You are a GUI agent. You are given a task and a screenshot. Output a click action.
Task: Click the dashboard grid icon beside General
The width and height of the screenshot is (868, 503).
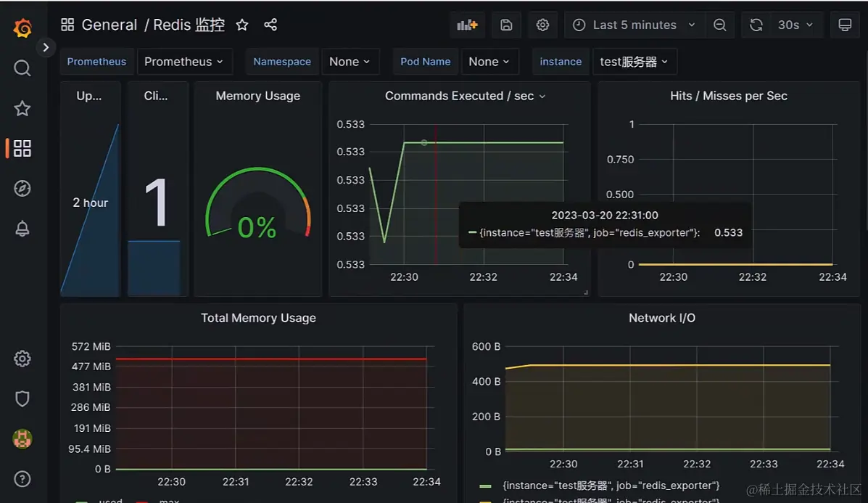[x=67, y=25]
